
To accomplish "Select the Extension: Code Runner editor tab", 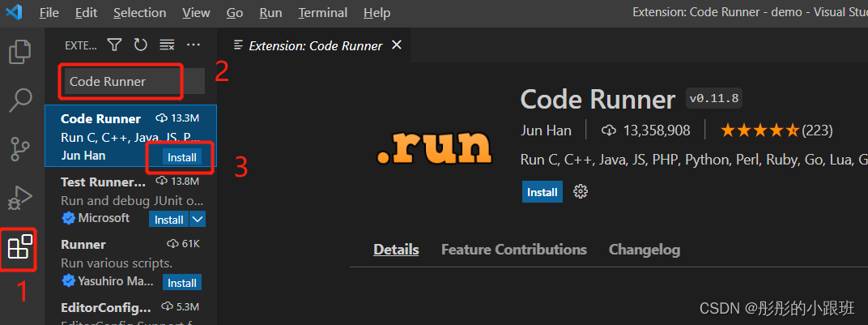I will tap(316, 46).
